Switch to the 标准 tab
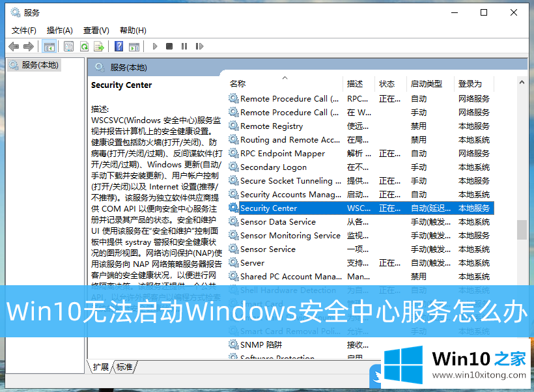Screen dimensions: 534x392 coord(124,367)
